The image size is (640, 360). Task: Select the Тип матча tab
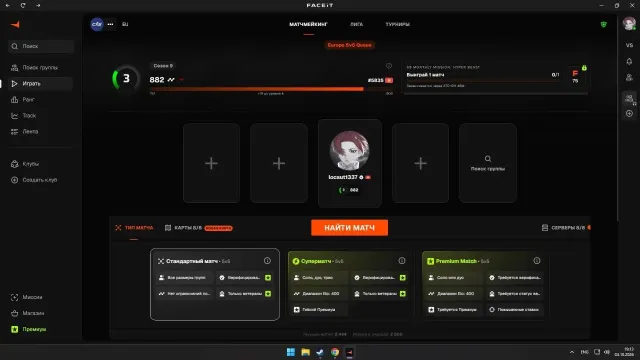pos(134,228)
